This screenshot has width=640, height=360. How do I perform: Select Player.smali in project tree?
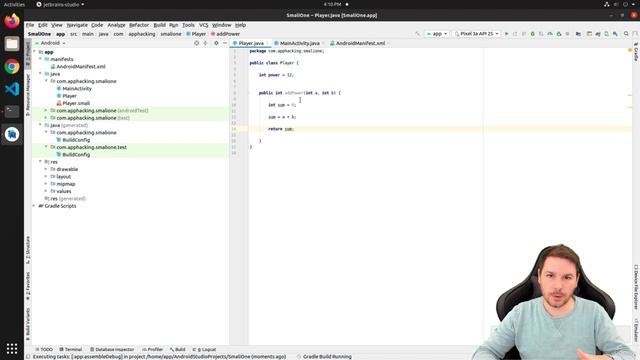(x=76, y=103)
